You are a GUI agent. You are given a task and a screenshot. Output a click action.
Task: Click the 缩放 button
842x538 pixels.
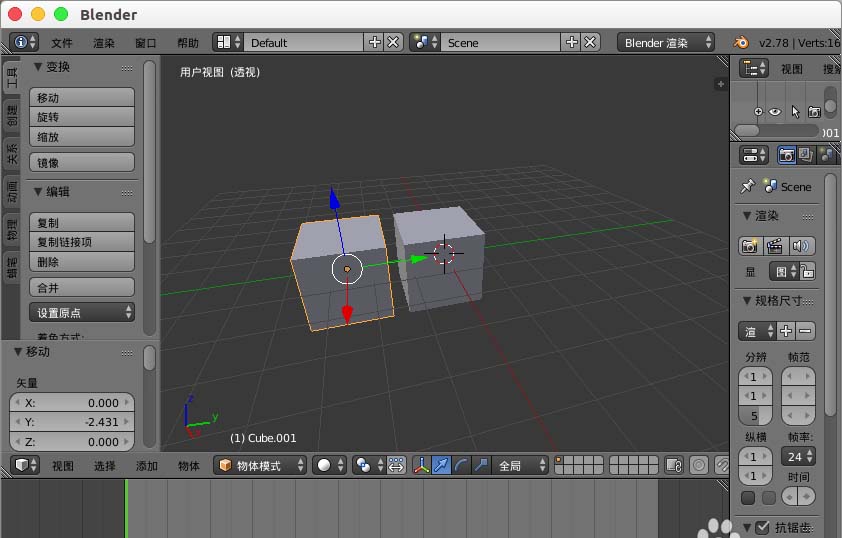(x=82, y=137)
